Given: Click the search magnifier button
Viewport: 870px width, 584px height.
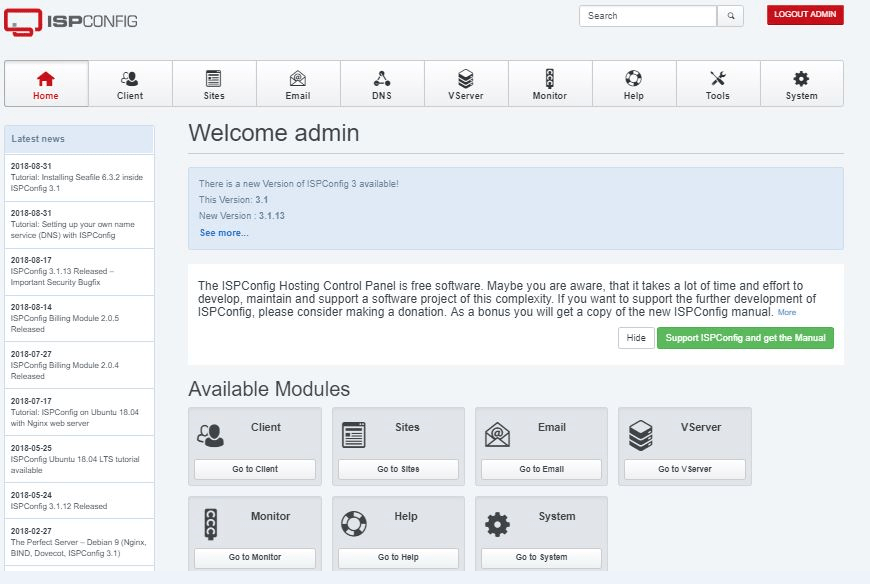Looking at the screenshot, I should 731,16.
